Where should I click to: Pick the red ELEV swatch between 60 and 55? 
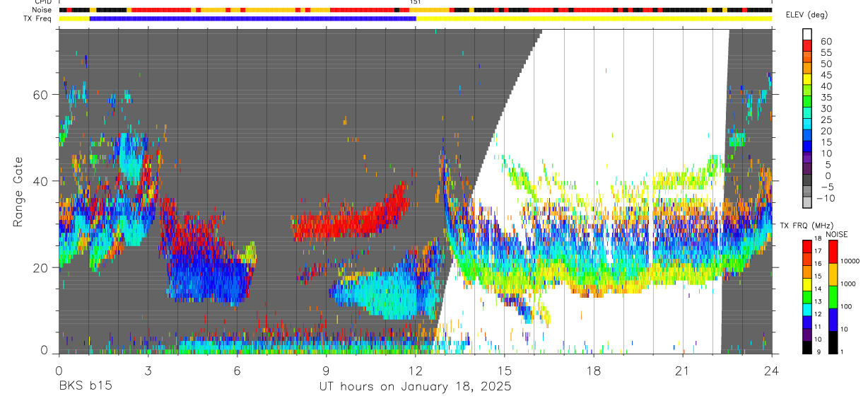[807, 46]
